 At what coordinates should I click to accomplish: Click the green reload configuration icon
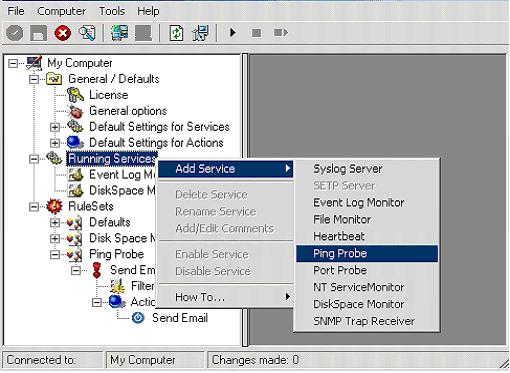click(x=176, y=33)
